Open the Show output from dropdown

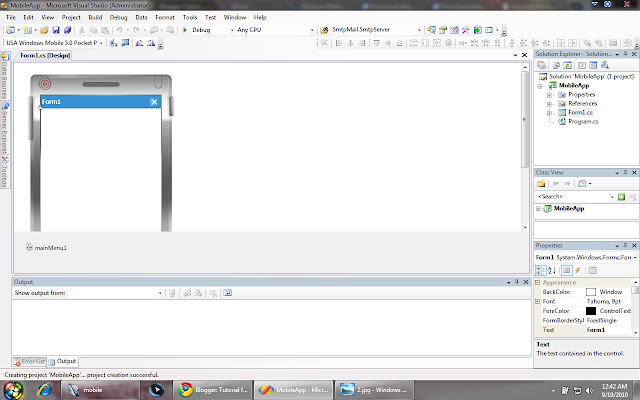160,293
